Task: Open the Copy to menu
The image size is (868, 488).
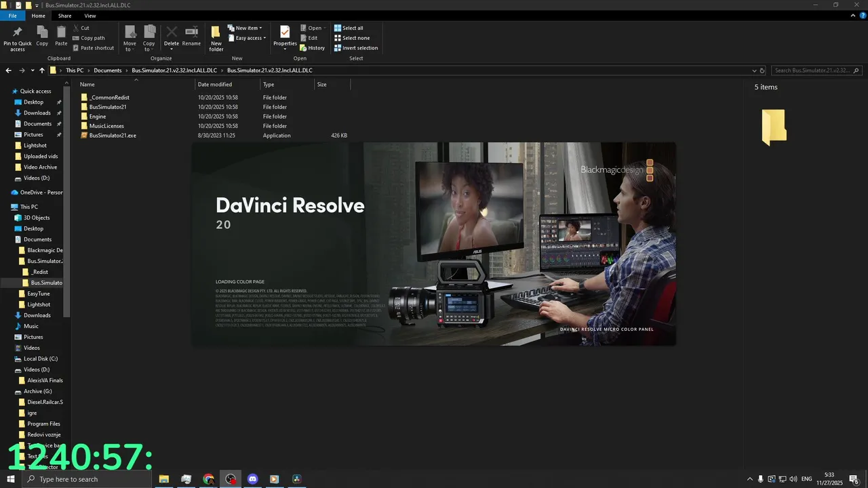Action: (x=149, y=38)
